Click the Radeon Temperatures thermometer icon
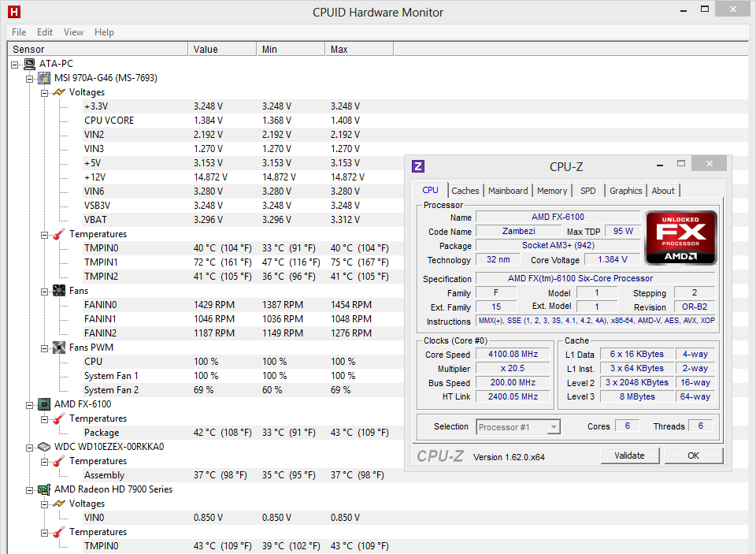Screen dimensions: 756x554 (x=59, y=532)
